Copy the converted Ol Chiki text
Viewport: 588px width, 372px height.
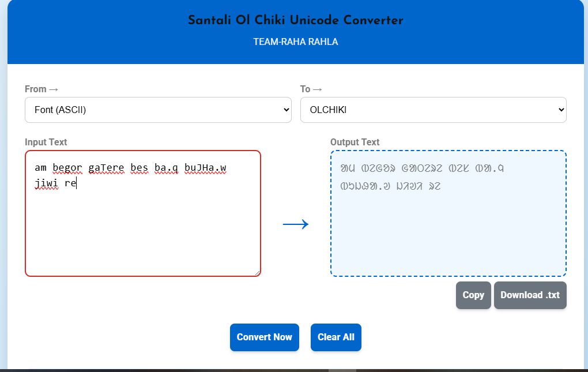(473, 295)
